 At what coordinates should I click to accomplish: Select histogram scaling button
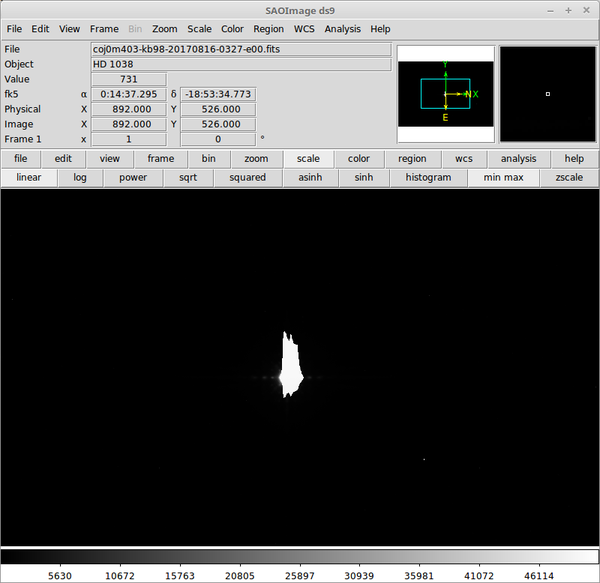pos(435,177)
